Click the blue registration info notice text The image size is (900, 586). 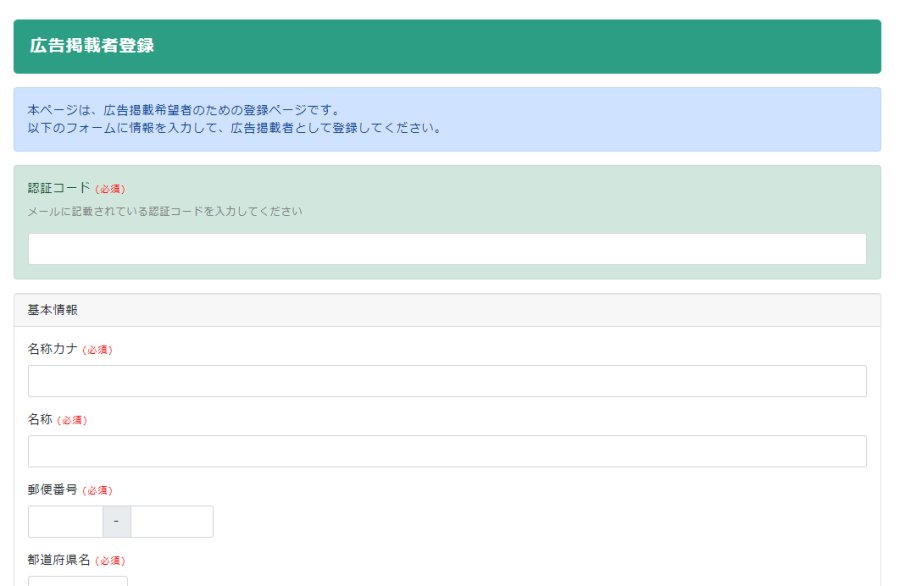235,119
